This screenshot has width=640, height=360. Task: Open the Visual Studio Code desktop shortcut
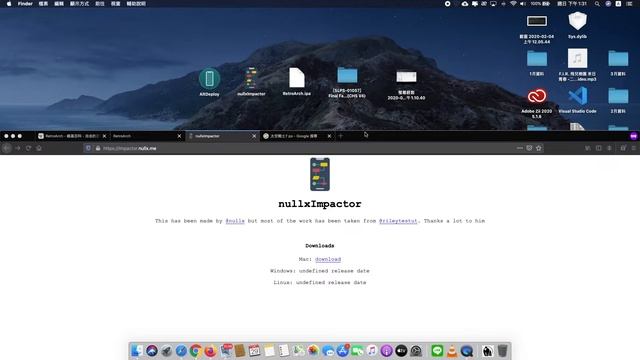click(x=577, y=97)
